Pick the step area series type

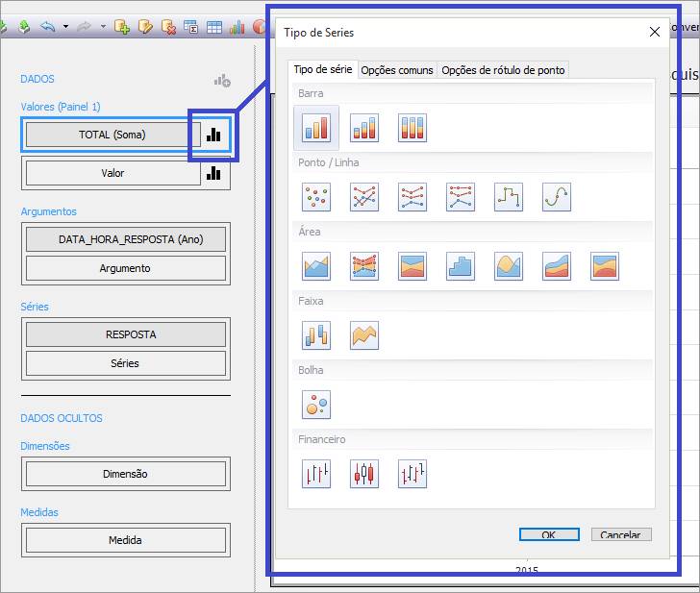pos(461,266)
